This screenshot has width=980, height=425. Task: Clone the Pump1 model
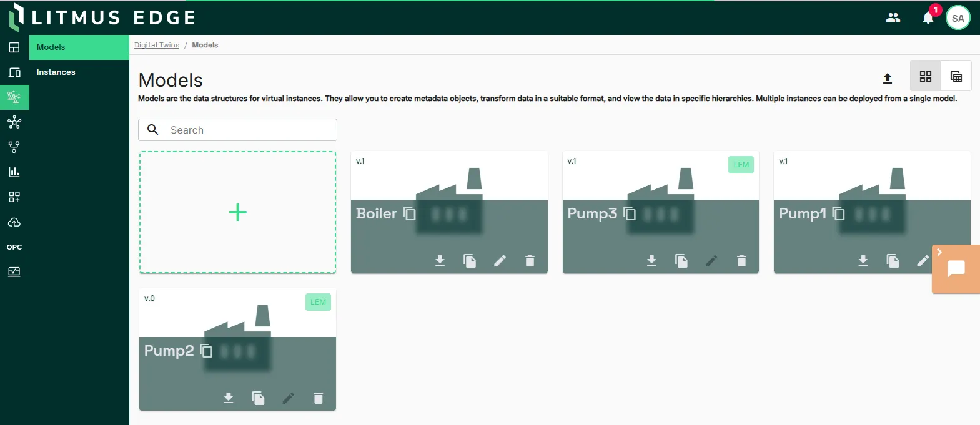(x=893, y=261)
